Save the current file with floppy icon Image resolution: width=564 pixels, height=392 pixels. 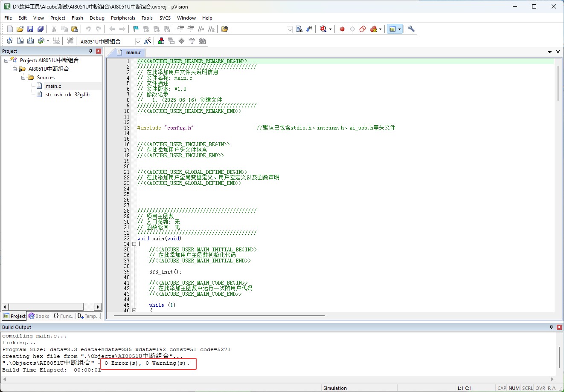[x=30, y=29]
